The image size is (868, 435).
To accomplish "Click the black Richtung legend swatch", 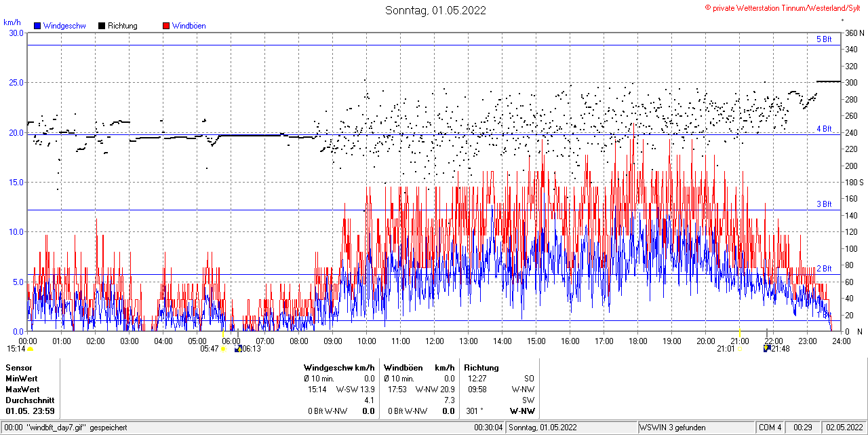I will click(102, 26).
